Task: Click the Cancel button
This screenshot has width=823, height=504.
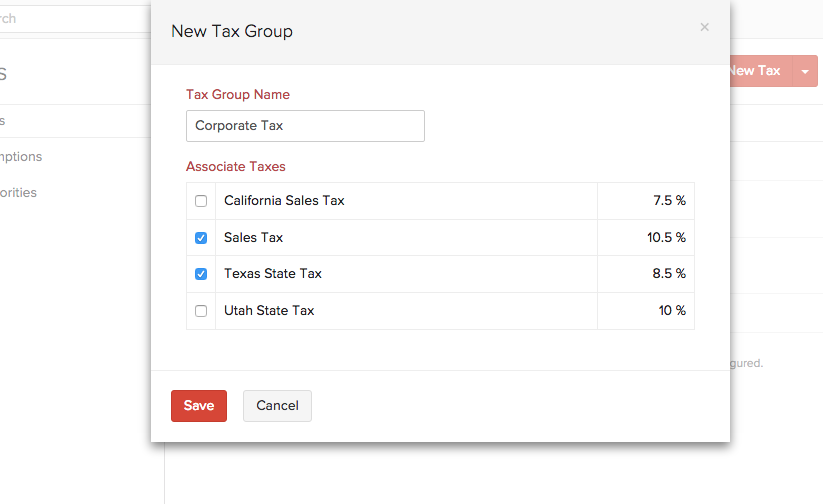Action: (277, 406)
